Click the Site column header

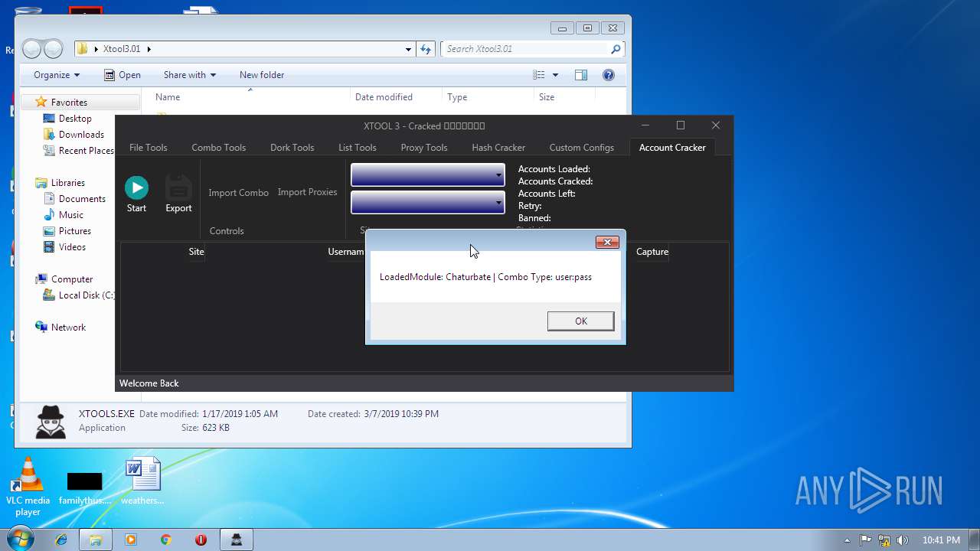point(196,252)
